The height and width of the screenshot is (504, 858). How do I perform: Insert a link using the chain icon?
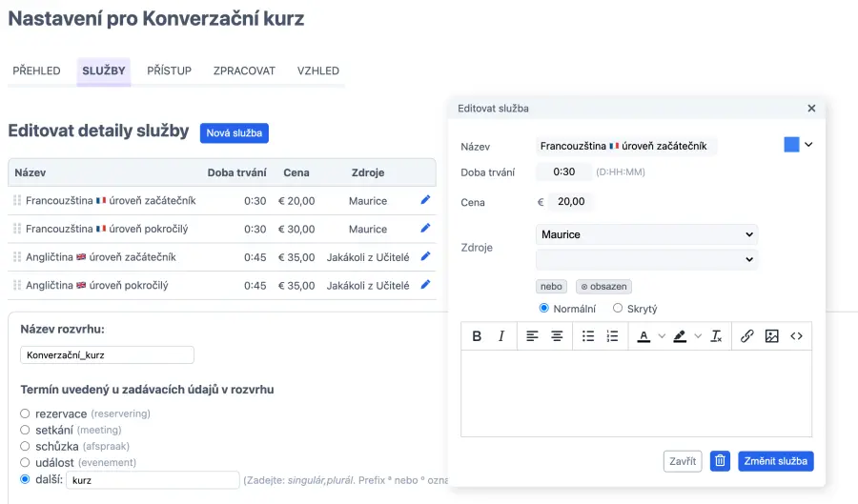(747, 336)
